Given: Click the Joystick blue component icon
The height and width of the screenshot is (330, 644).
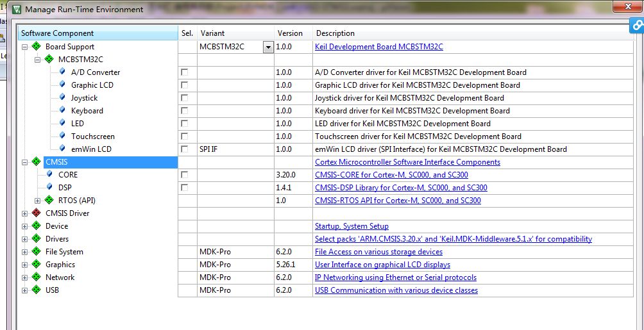Looking at the screenshot, I should click(62, 97).
